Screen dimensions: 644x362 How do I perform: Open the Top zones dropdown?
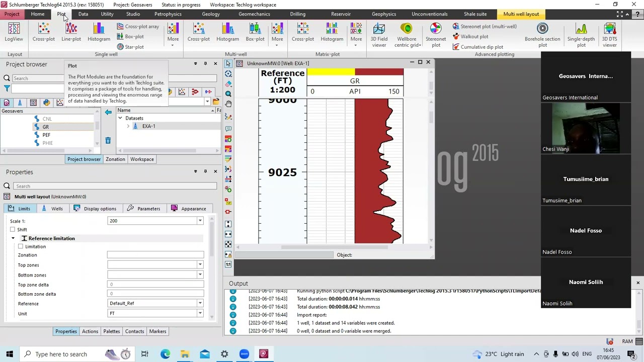pos(200,265)
